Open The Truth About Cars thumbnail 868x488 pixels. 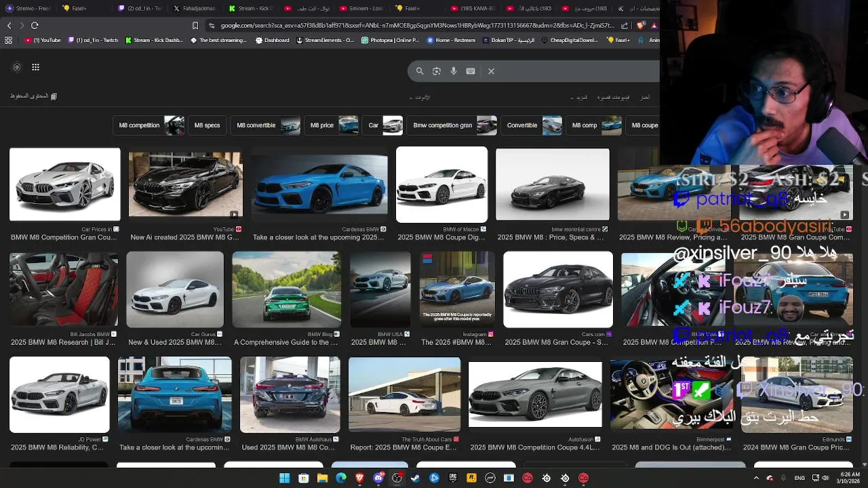click(x=405, y=394)
